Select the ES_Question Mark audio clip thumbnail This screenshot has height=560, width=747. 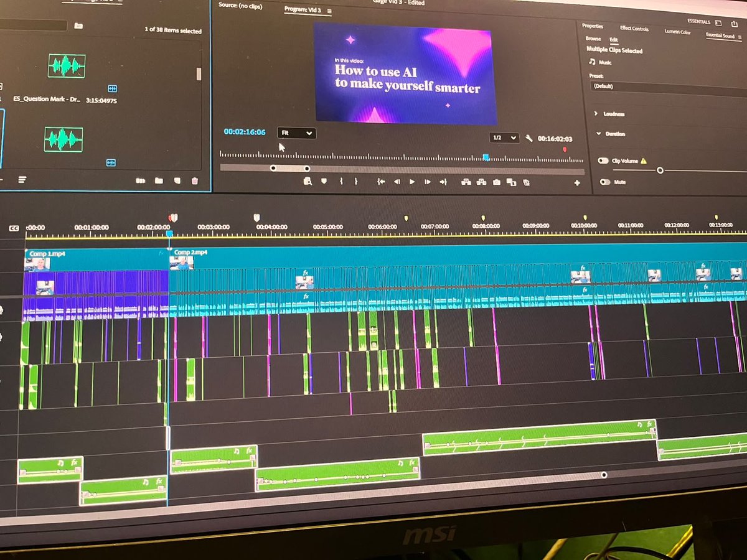point(67,66)
